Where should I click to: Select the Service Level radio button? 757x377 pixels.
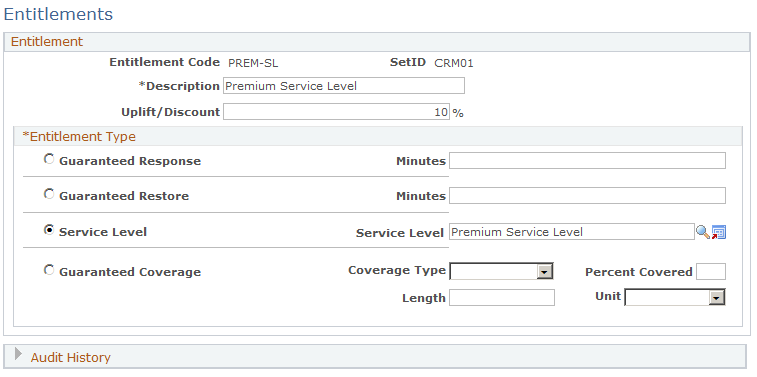coord(49,230)
